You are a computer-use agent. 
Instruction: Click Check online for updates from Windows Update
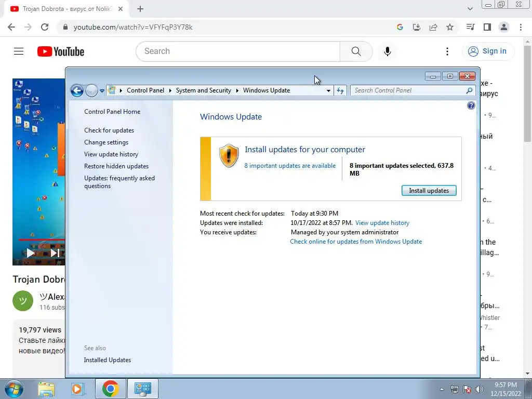[x=356, y=242]
